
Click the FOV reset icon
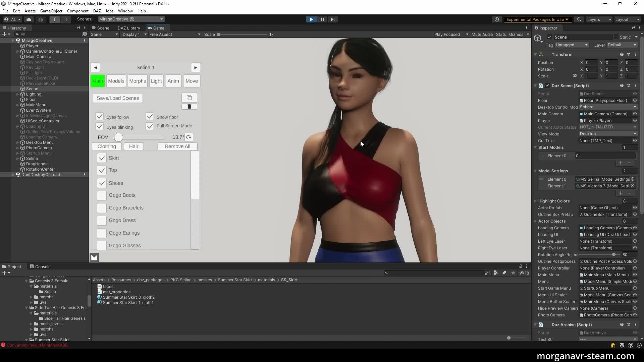coord(189,137)
